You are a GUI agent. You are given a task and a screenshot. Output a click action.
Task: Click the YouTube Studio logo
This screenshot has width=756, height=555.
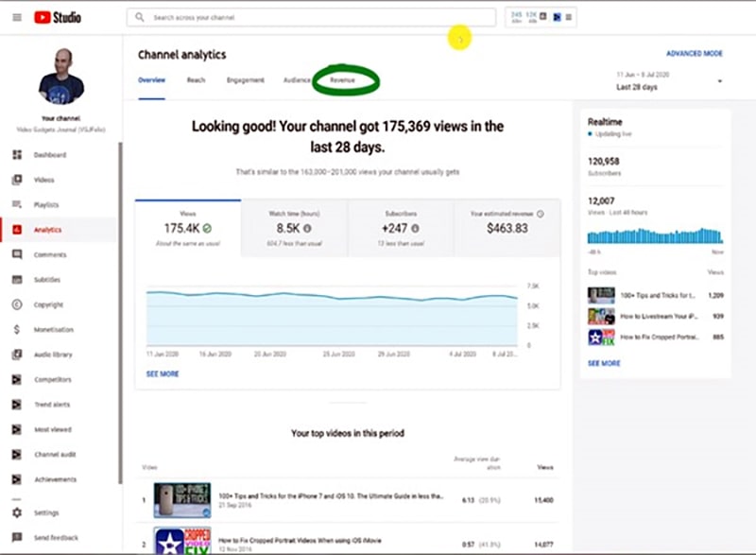[58, 17]
